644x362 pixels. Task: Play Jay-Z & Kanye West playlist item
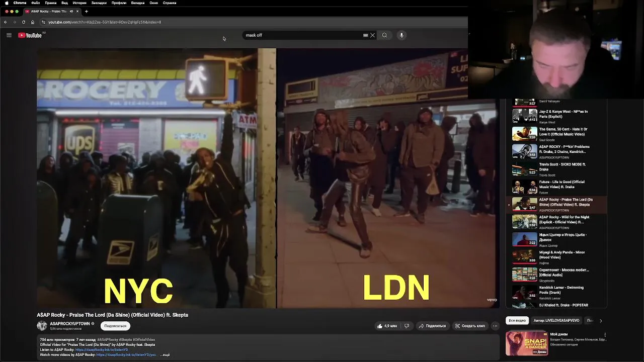tap(556, 116)
